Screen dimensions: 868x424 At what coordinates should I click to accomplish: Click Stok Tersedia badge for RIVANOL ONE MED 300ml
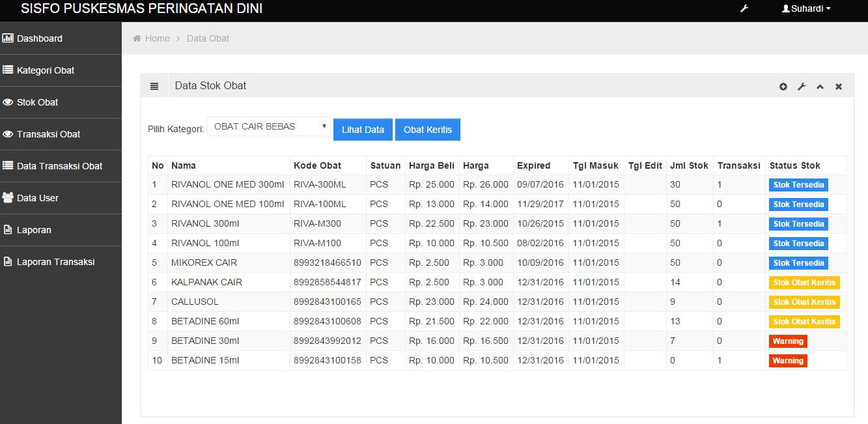(799, 185)
